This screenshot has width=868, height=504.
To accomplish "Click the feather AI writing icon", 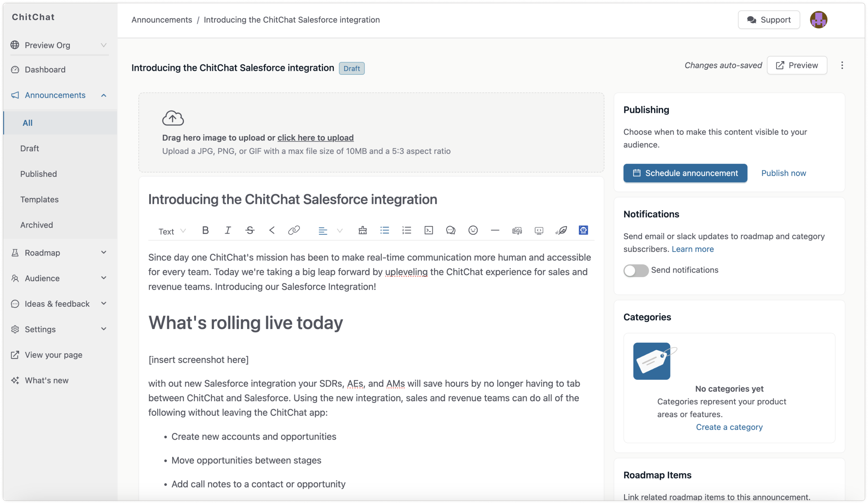I will (x=561, y=230).
